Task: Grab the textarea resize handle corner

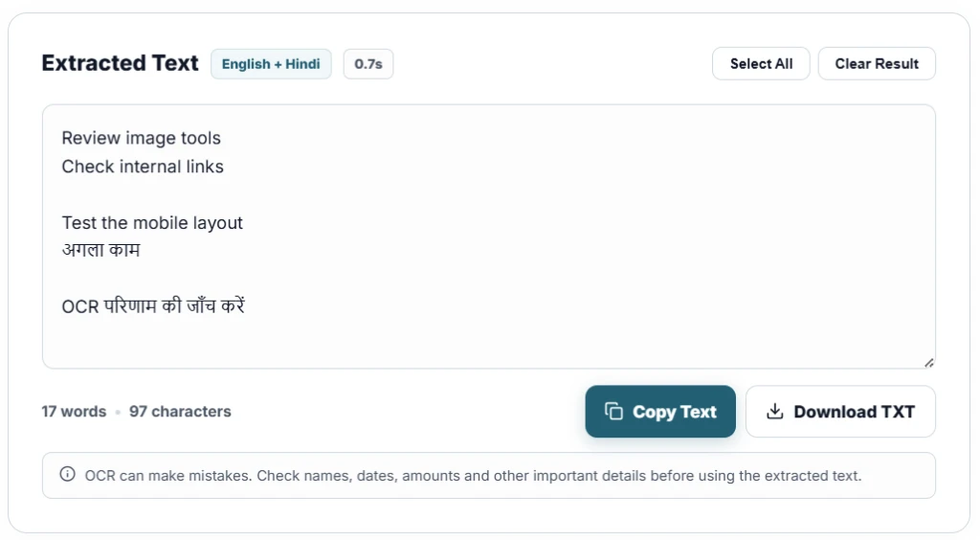Action: coord(928,363)
